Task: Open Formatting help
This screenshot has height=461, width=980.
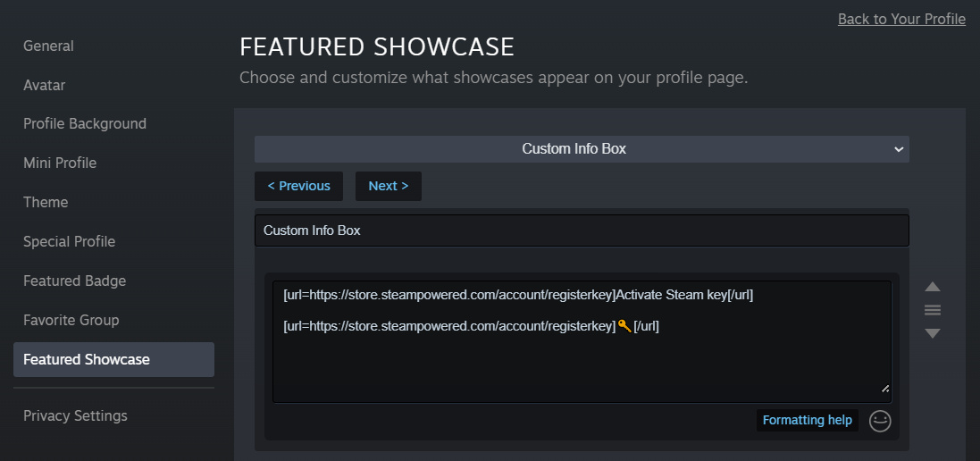Action: [807, 420]
